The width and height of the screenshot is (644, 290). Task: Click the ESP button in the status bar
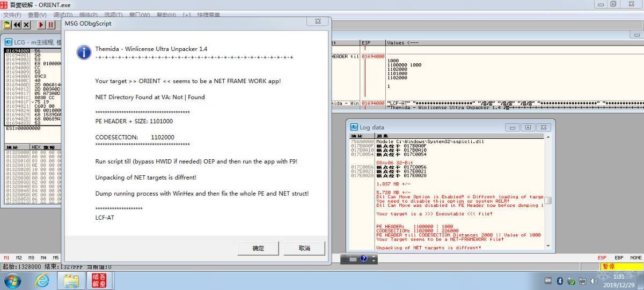602,258
